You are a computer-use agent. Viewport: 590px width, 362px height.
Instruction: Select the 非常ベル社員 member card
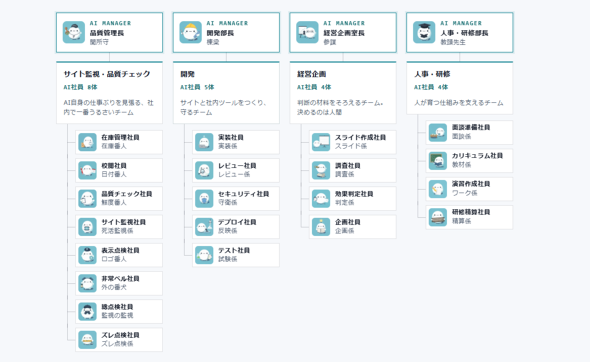(119, 283)
